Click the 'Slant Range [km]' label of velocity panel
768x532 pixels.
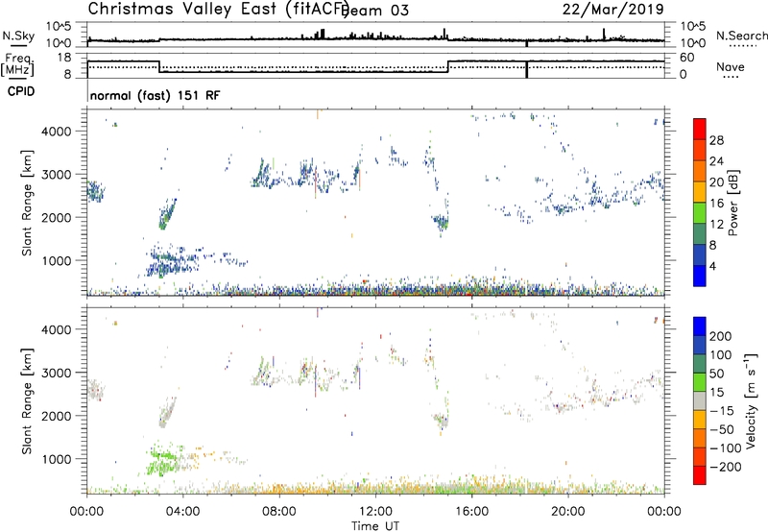tap(27, 400)
